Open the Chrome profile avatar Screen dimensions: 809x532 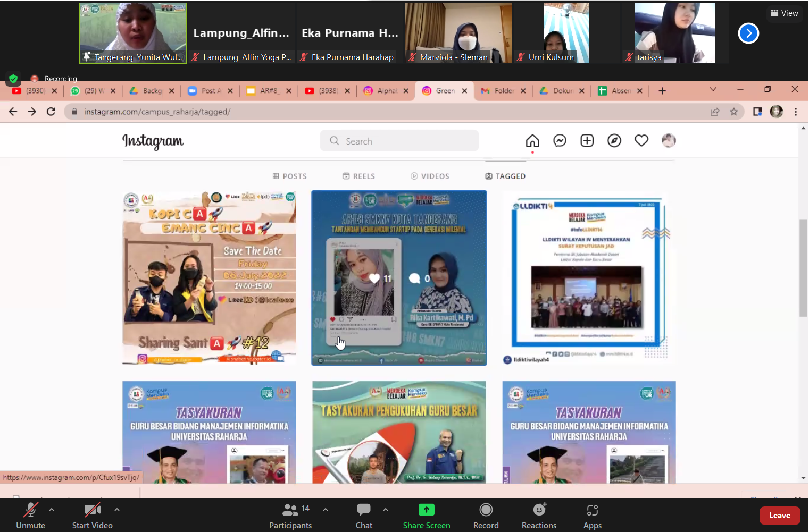click(777, 112)
